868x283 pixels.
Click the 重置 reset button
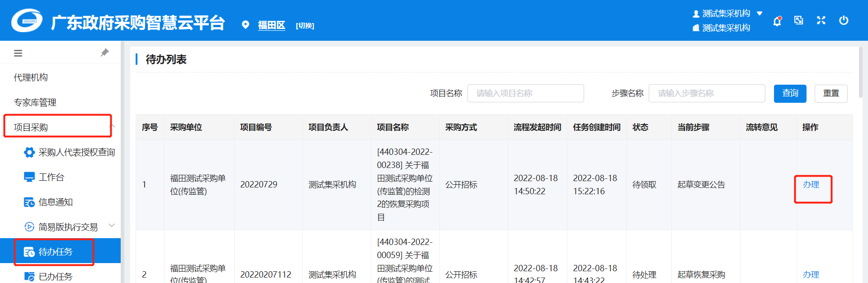pos(830,93)
